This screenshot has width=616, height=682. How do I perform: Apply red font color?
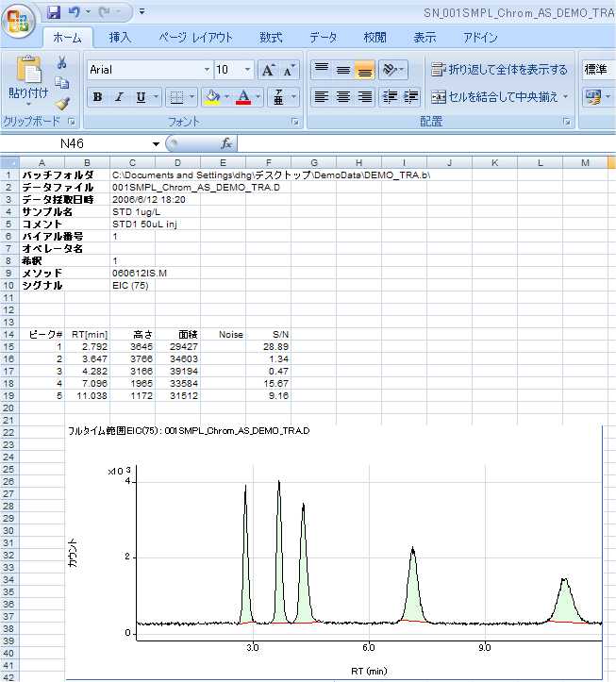243,97
